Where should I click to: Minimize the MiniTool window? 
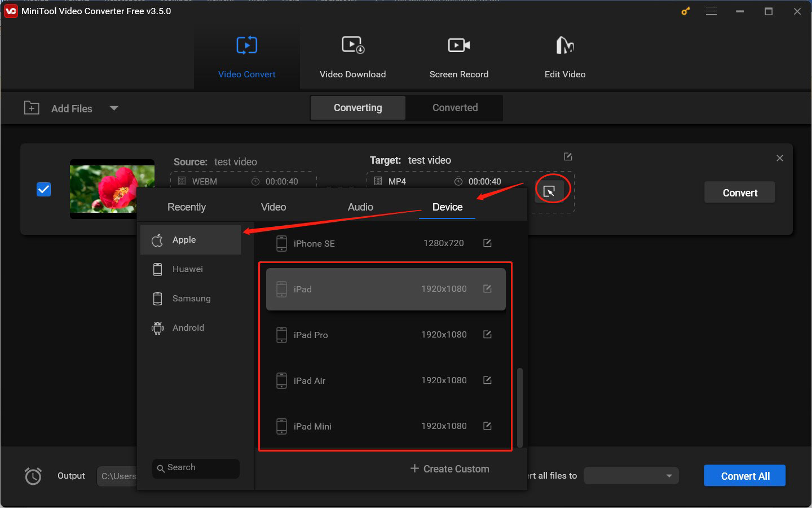pyautogui.click(x=740, y=11)
